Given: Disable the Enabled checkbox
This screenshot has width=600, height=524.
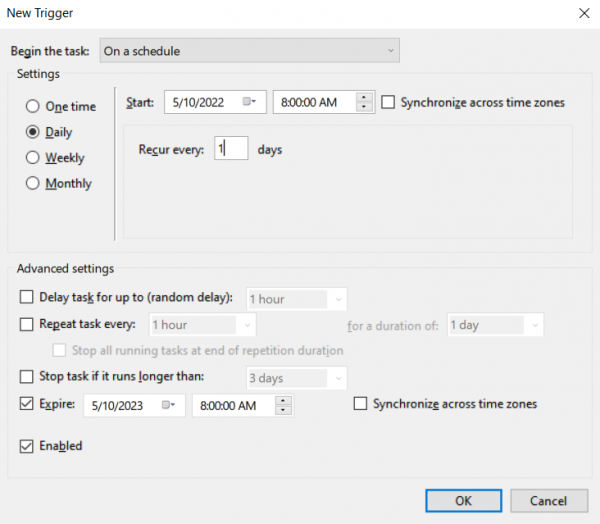Looking at the screenshot, I should click(x=26, y=446).
